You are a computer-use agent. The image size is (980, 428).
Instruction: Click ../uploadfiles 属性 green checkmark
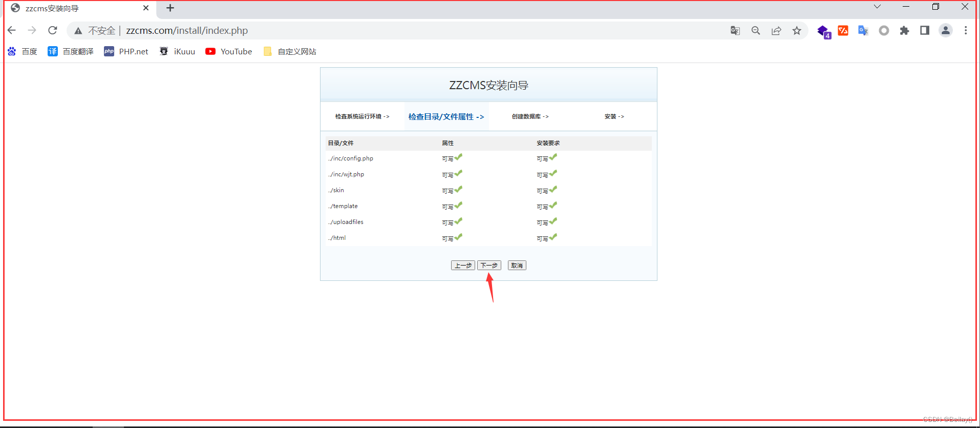458,220
